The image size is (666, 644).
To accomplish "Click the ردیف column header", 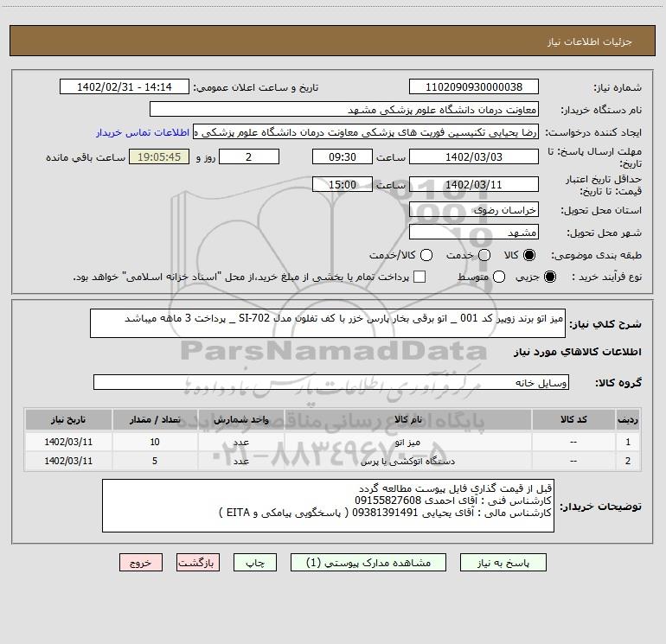I will [x=628, y=419].
